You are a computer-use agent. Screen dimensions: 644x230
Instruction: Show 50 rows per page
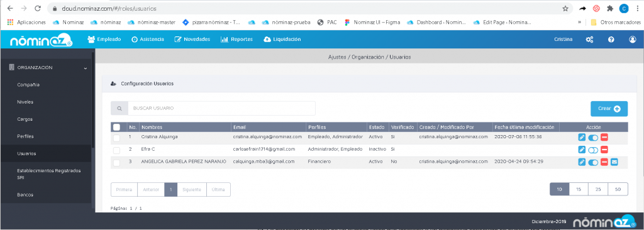point(618,189)
